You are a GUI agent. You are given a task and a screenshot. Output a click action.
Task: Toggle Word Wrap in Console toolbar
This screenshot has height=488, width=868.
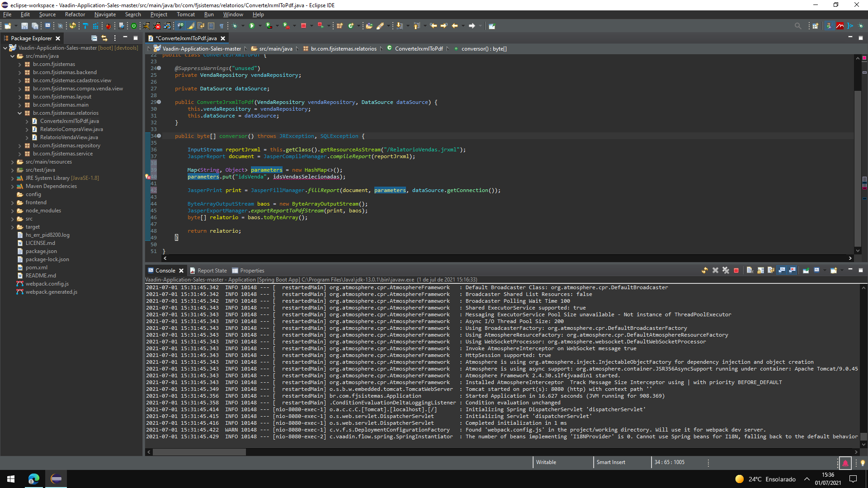(x=771, y=270)
